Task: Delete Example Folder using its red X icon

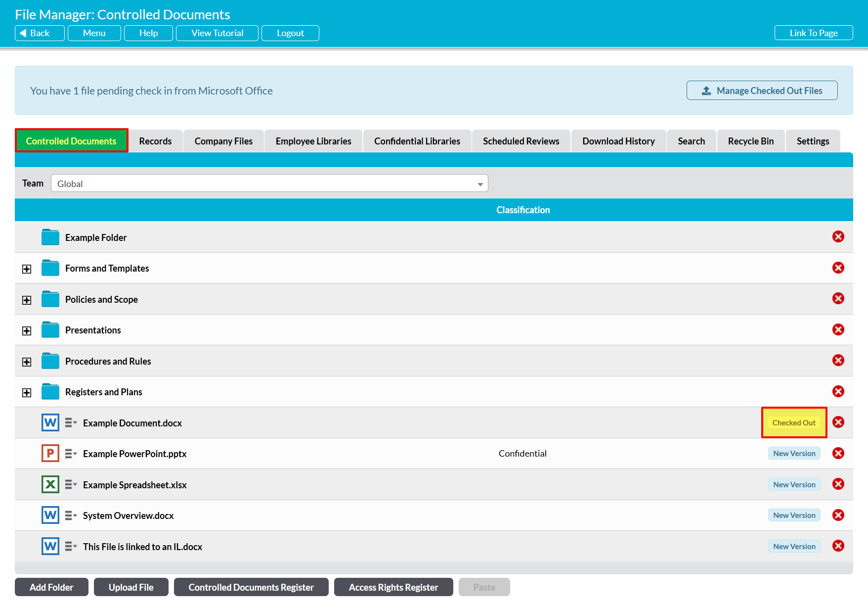Action: [x=838, y=237]
